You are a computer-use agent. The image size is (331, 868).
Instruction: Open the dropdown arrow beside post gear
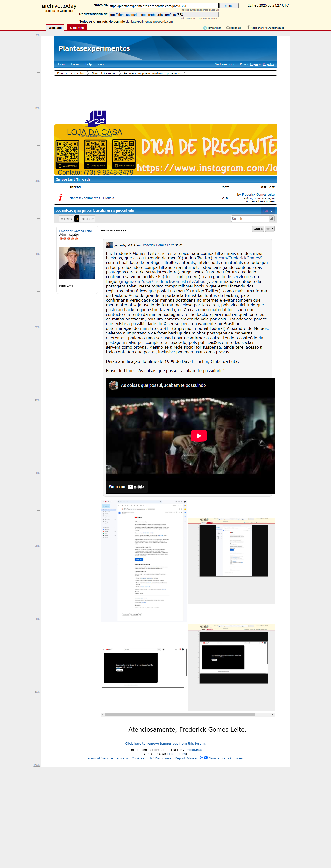point(273,229)
